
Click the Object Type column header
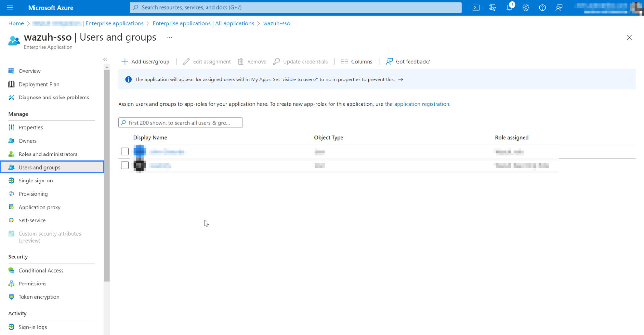329,137
